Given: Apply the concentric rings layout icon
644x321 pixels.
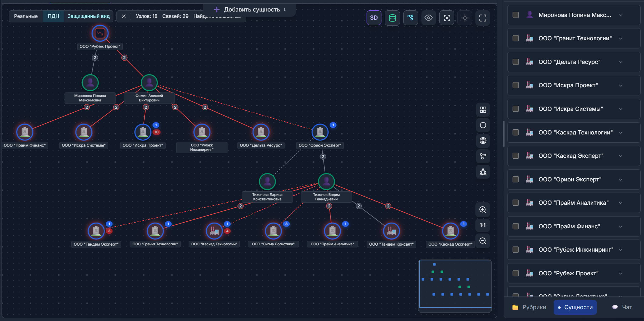Looking at the screenshot, I should coord(483,141).
